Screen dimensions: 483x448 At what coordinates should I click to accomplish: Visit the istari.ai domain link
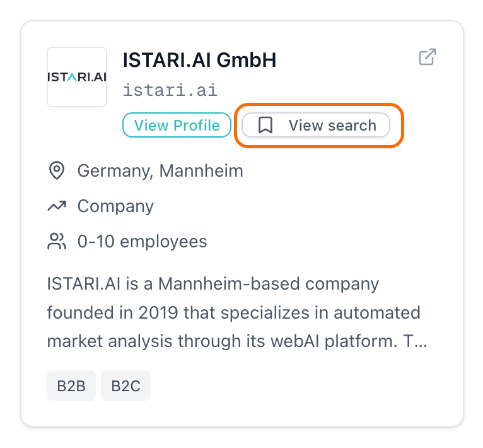[x=170, y=90]
